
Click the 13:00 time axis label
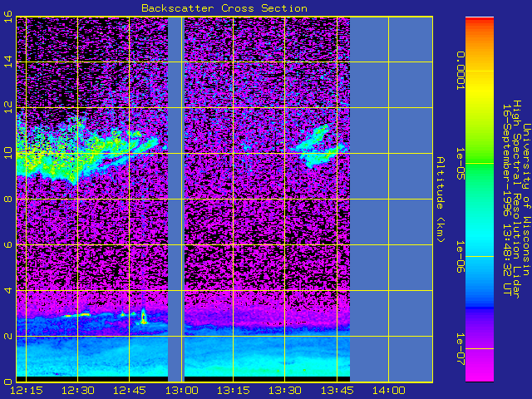[181, 391]
